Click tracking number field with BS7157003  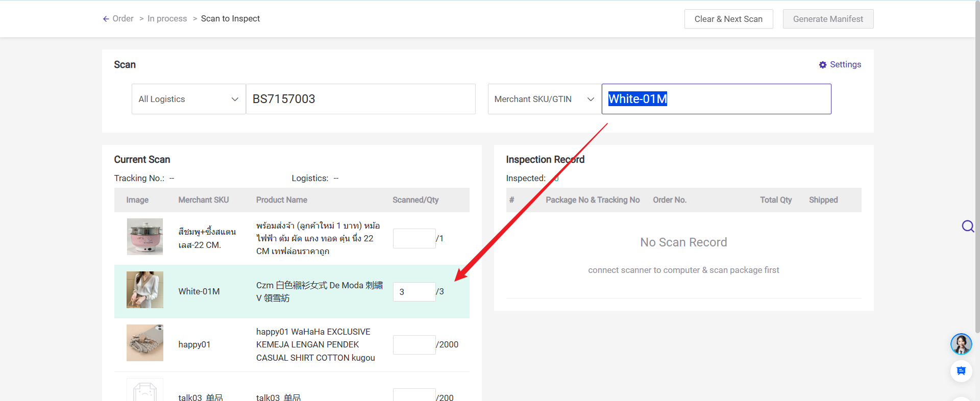pyautogui.click(x=361, y=99)
